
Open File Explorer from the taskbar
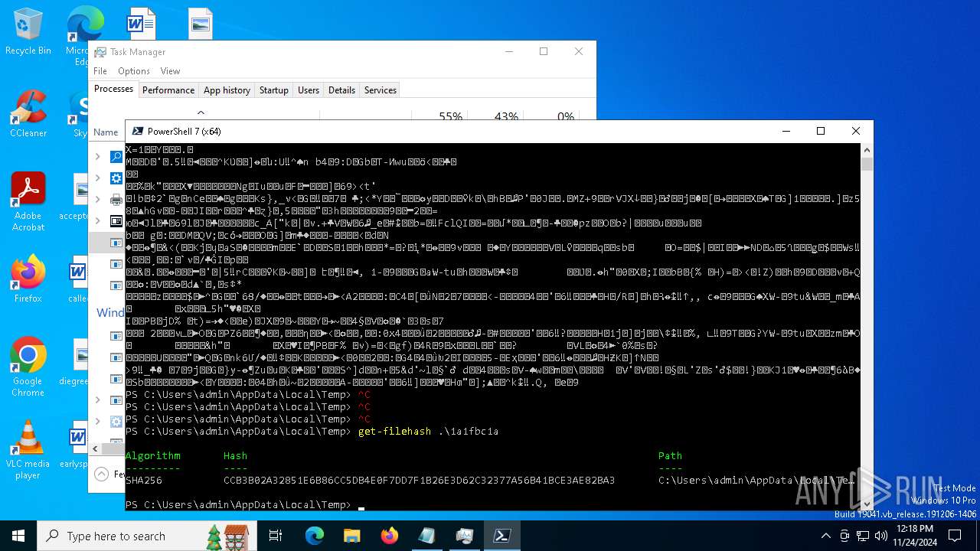pos(352,536)
